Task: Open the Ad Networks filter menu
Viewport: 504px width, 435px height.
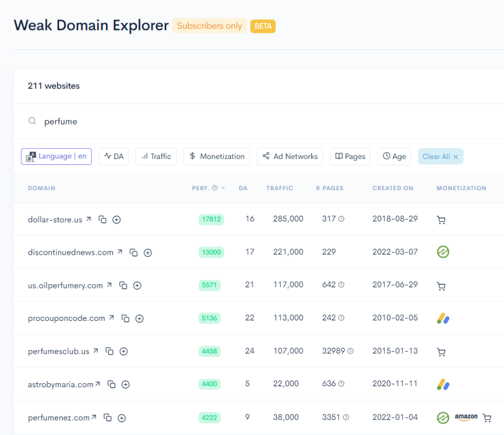Action: click(289, 156)
